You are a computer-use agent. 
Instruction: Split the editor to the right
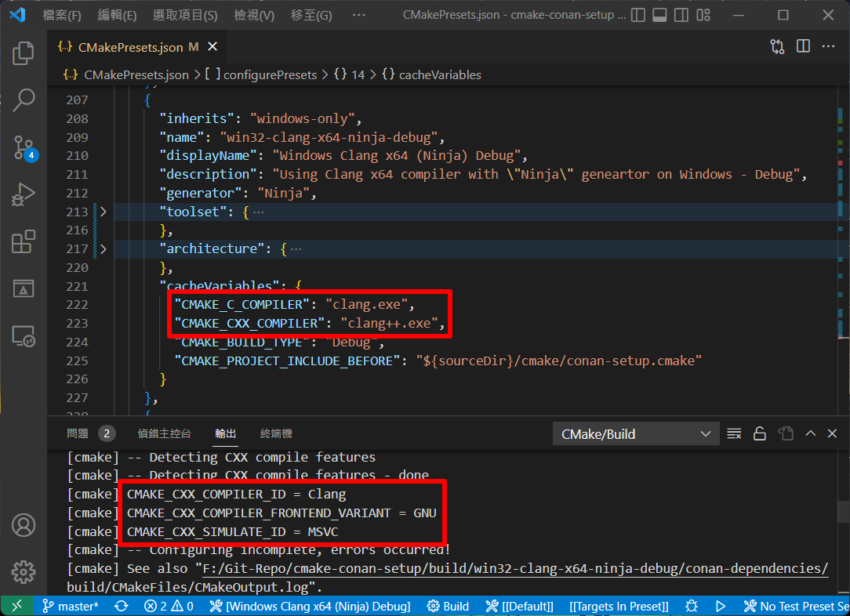tap(804, 46)
